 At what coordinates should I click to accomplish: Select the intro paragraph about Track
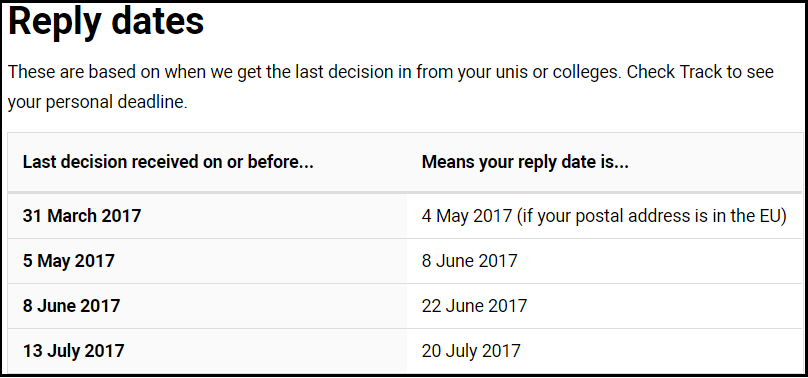(x=391, y=87)
